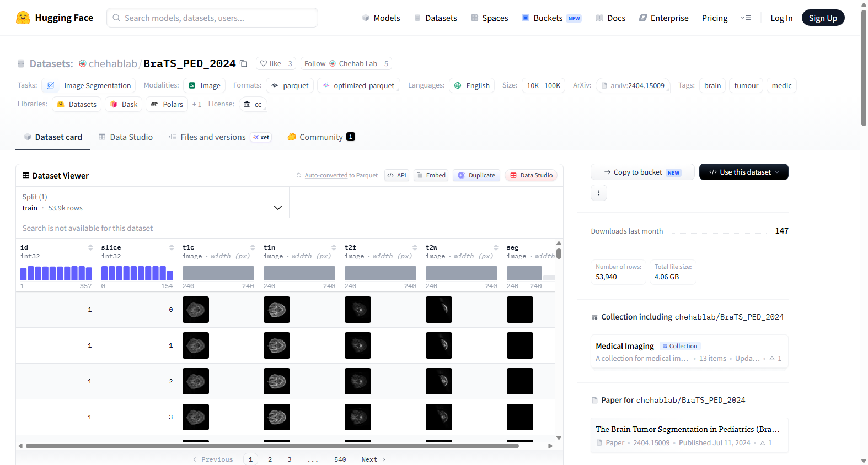Select the Polars library tag
Screen dimensions: 868x465
coord(167,104)
